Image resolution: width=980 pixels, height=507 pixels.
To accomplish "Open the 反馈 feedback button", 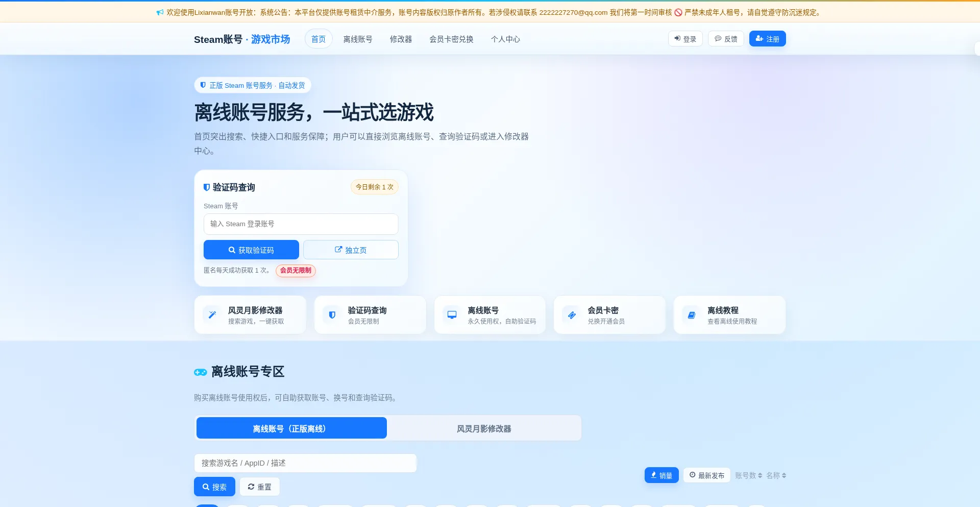I will [726, 39].
